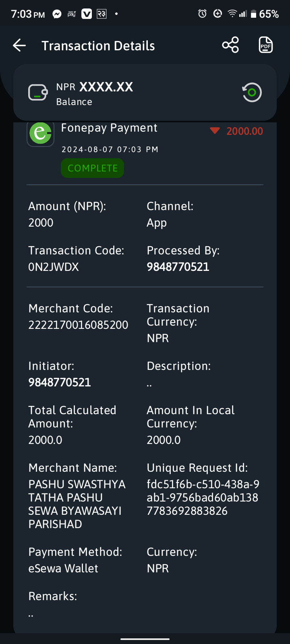Tap the 2000.00 debit amount
Image resolution: width=290 pixels, height=644 pixels.
(244, 131)
